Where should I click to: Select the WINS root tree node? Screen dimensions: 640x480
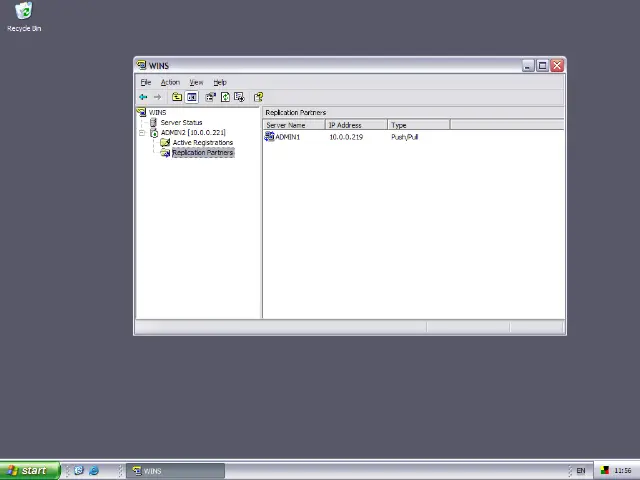[157, 112]
